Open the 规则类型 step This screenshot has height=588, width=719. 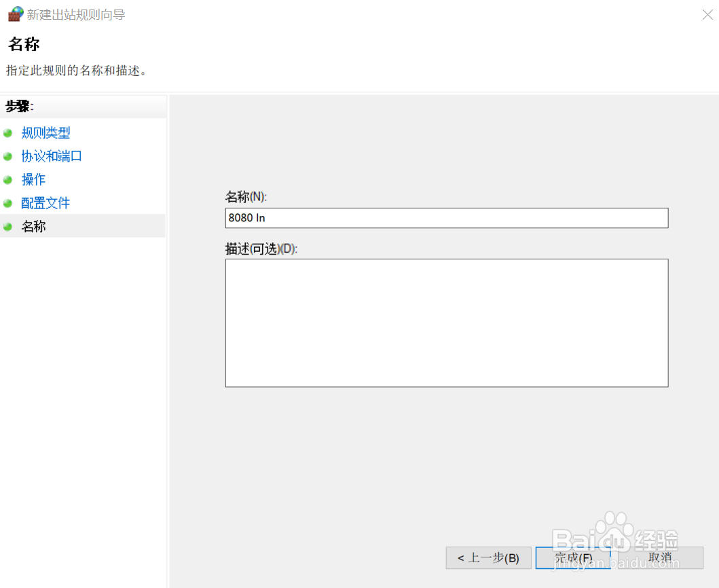pyautogui.click(x=45, y=133)
